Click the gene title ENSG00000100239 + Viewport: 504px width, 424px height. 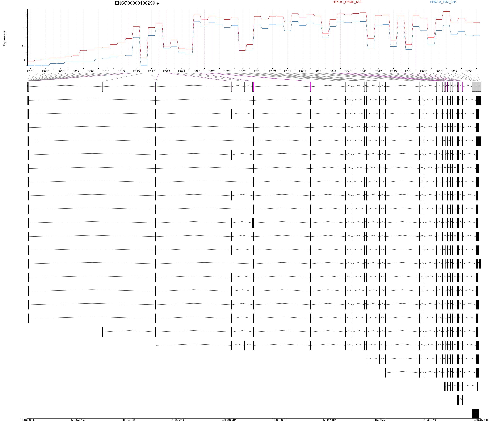137,3
